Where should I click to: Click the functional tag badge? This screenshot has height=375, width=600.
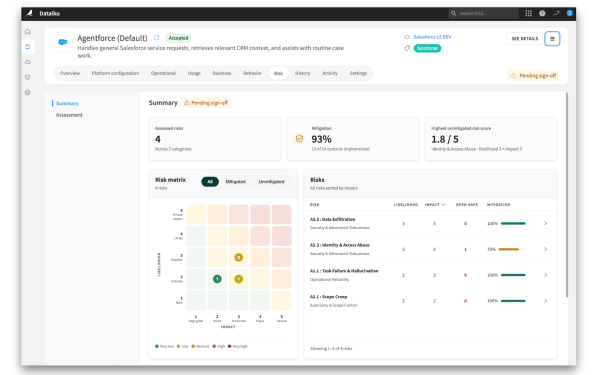427,48
